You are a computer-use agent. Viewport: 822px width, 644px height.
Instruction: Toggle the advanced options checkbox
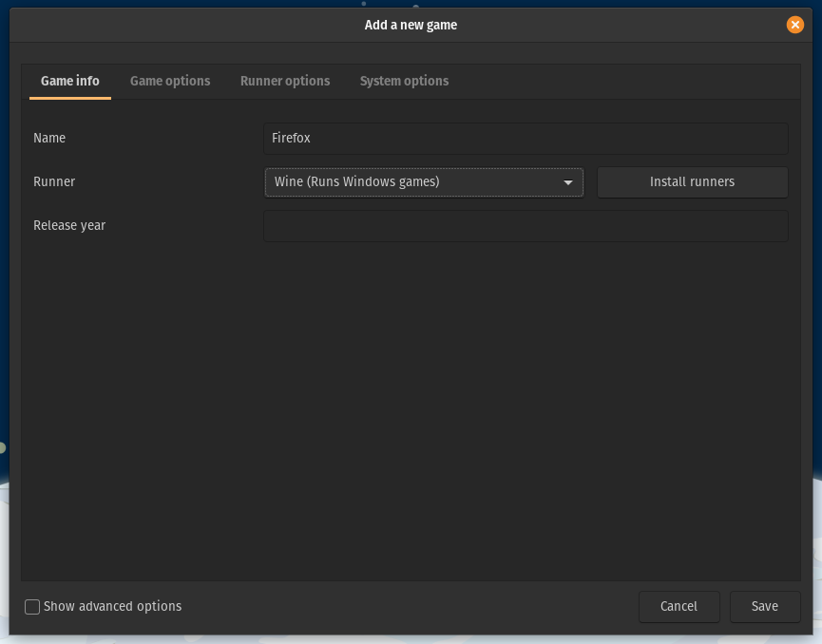coord(32,606)
